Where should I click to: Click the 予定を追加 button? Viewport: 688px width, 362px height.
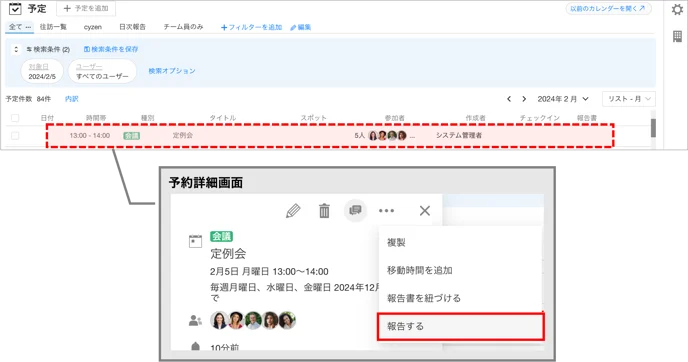(x=86, y=8)
